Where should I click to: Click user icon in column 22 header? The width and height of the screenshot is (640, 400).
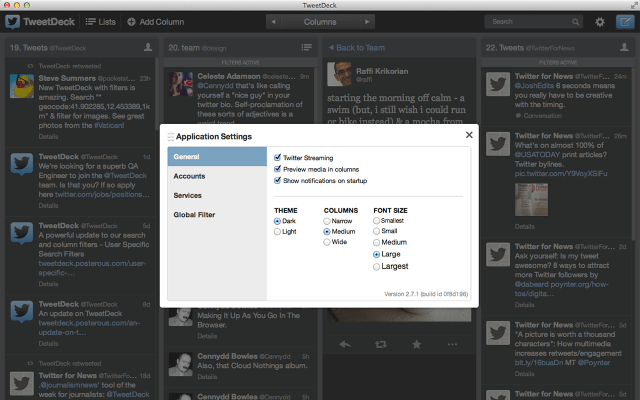point(624,47)
